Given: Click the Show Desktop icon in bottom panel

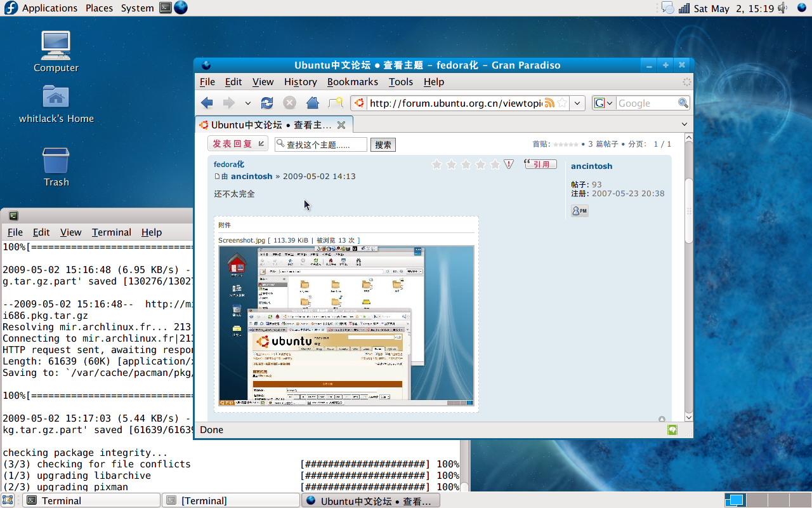Looking at the screenshot, I should pos(8,500).
